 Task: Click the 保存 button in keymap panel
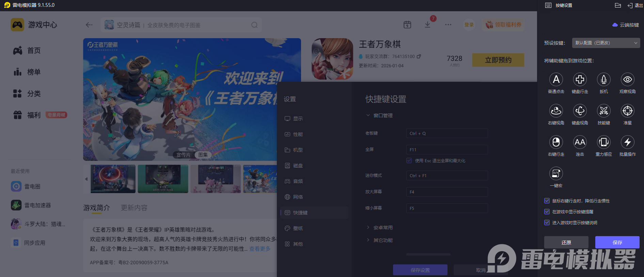(x=617, y=242)
